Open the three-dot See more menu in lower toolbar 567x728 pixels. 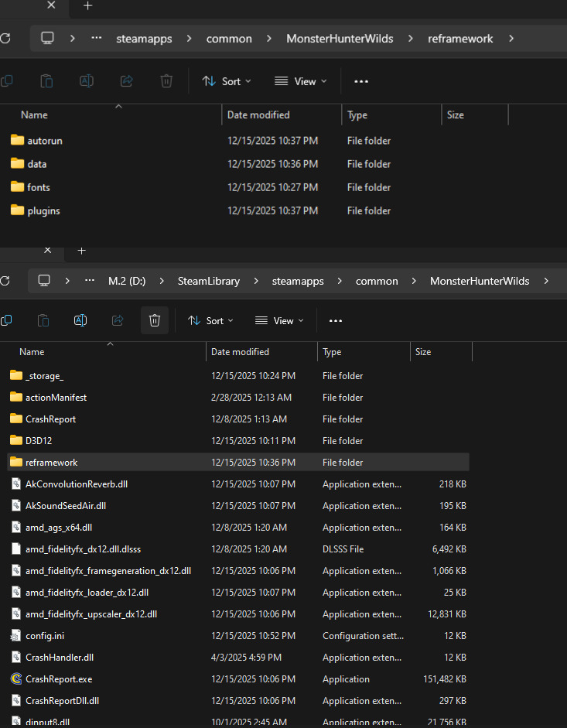pyautogui.click(x=335, y=320)
